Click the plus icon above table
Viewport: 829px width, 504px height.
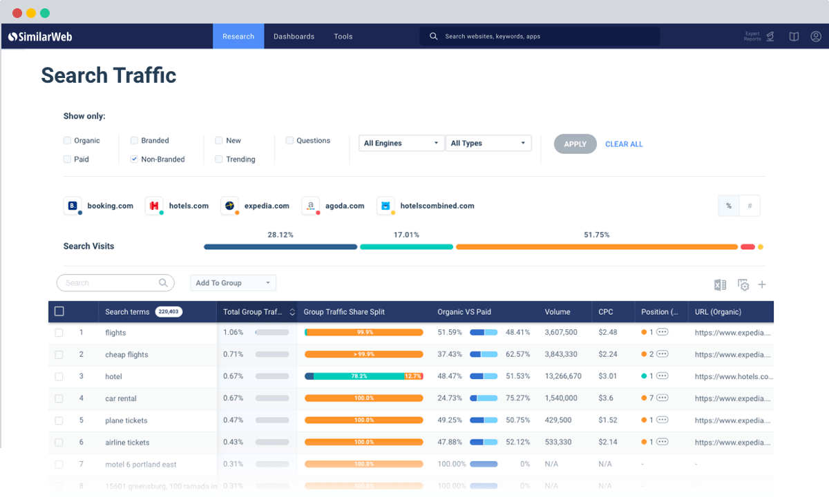tap(762, 284)
